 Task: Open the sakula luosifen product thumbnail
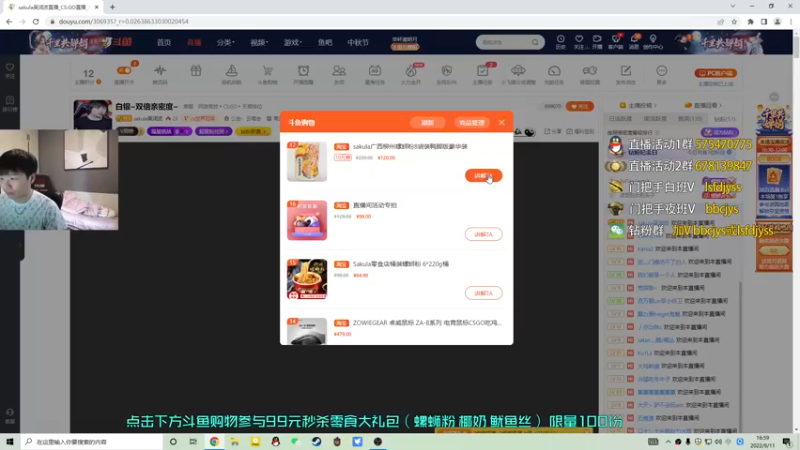307,161
